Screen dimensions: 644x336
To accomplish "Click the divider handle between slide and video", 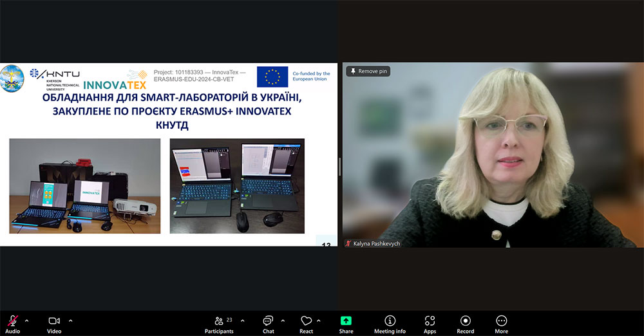I will point(339,167).
